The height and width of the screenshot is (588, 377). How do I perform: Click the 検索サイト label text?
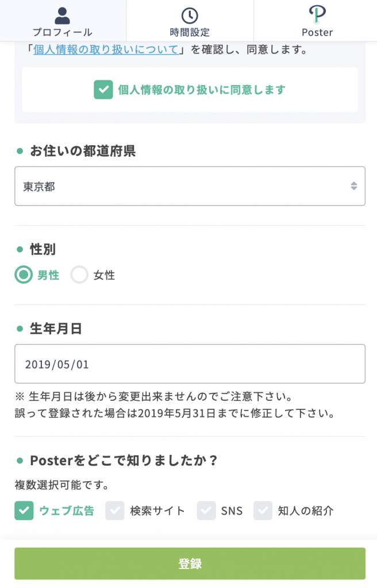157,510
